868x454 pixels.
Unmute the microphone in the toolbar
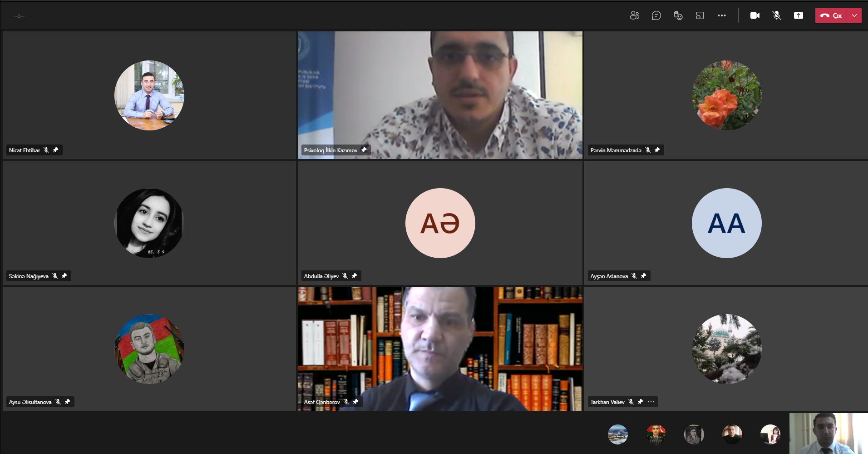[777, 15]
